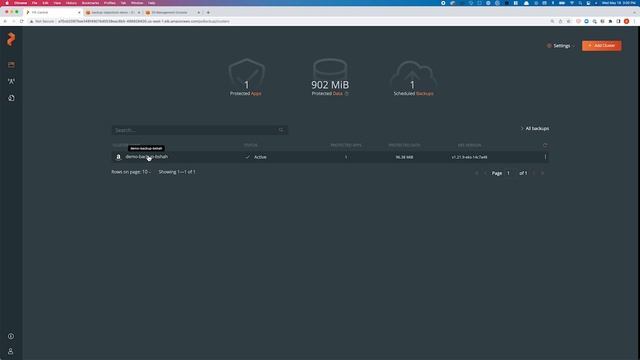This screenshot has width=640, height=360.
Task: Open the Apple menu
Action: pyautogui.click(x=7, y=3)
